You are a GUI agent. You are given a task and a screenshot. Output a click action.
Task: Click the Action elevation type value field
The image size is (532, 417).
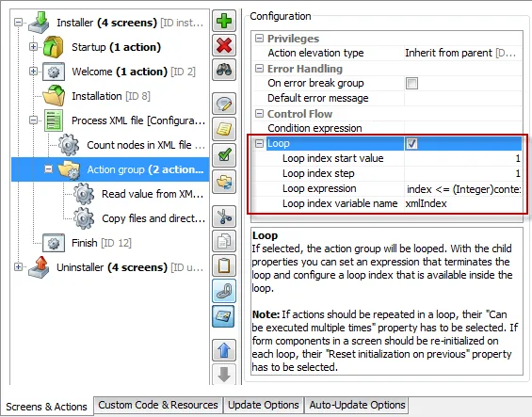462,53
